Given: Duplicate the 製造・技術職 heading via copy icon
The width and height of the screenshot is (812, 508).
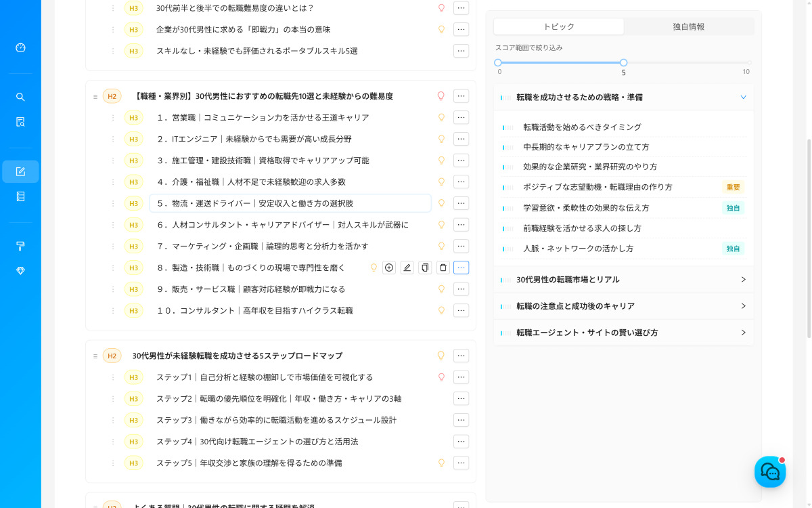Looking at the screenshot, I should [x=425, y=267].
